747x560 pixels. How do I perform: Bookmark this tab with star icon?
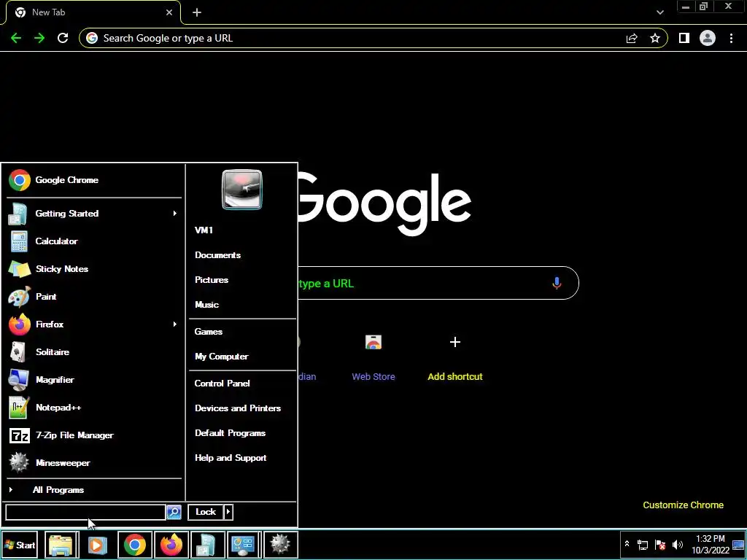pos(655,38)
